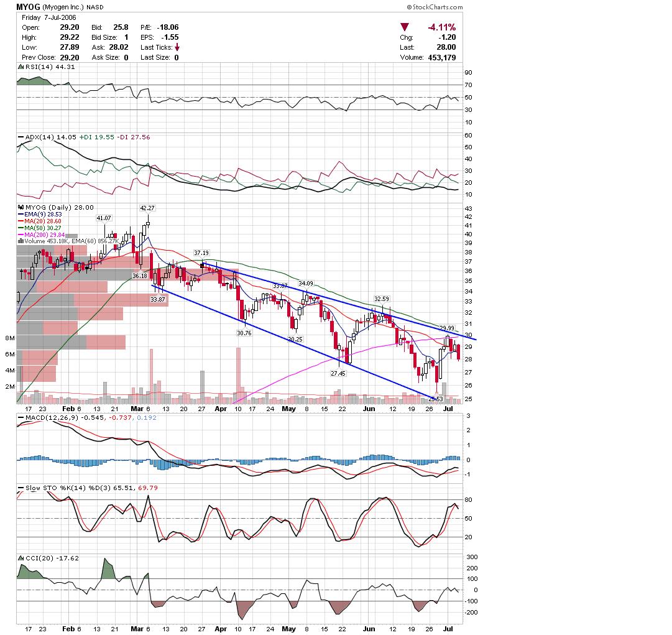Click the 30.76 low price label
The height and width of the screenshot is (635, 672).
click(x=244, y=333)
